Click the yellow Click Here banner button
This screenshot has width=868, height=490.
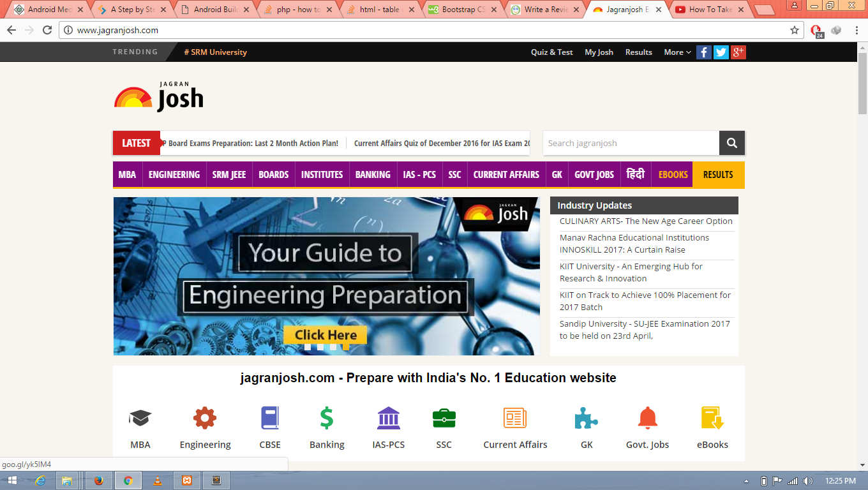click(x=325, y=335)
